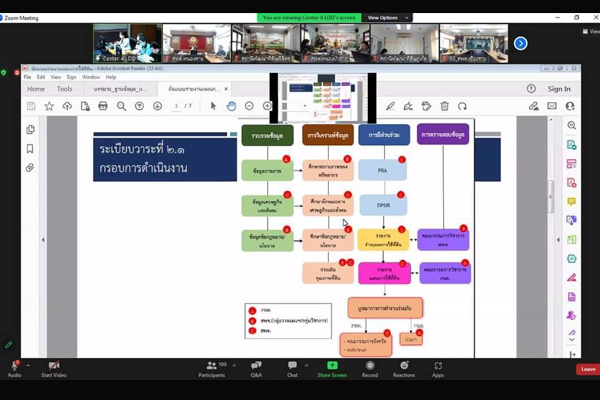
Task: Open the Participants panel
Action: pyautogui.click(x=211, y=367)
